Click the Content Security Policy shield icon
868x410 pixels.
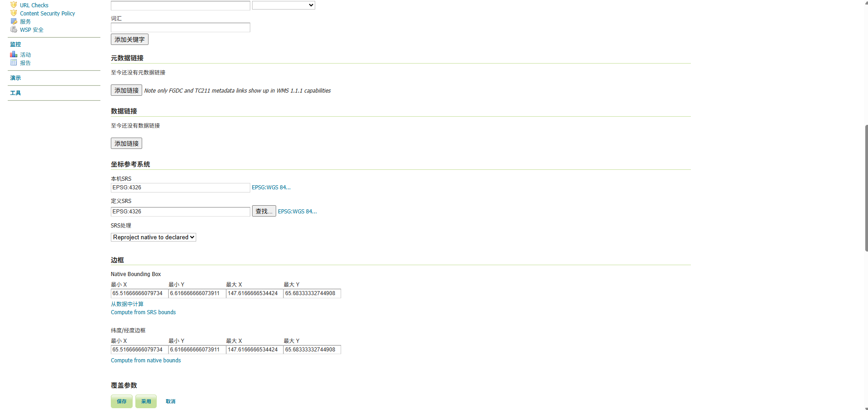[13, 13]
